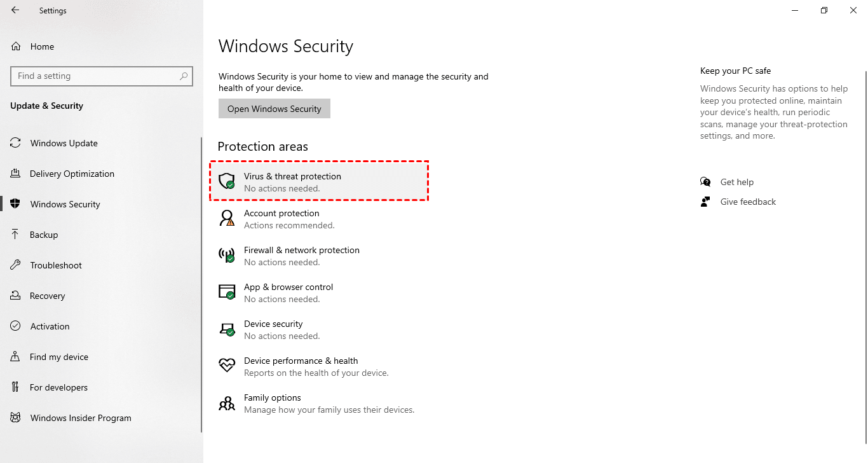This screenshot has width=868, height=463.
Task: Select the Backup icon in sidebar
Action: tap(15, 235)
